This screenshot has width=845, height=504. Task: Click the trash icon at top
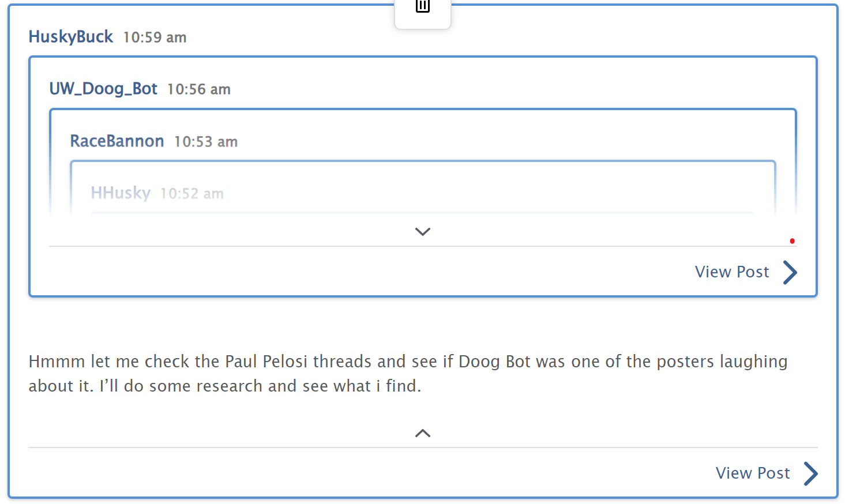423,7
